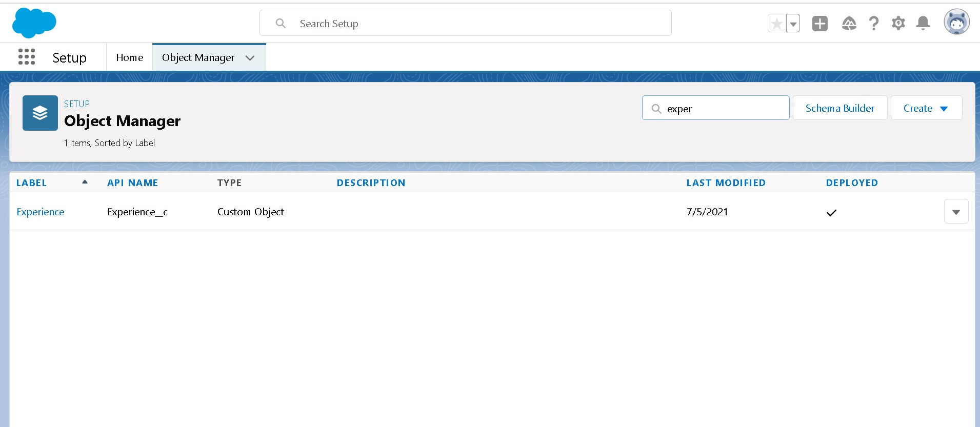Focus the Search Setup field
The image size is (980, 427).
click(x=466, y=23)
